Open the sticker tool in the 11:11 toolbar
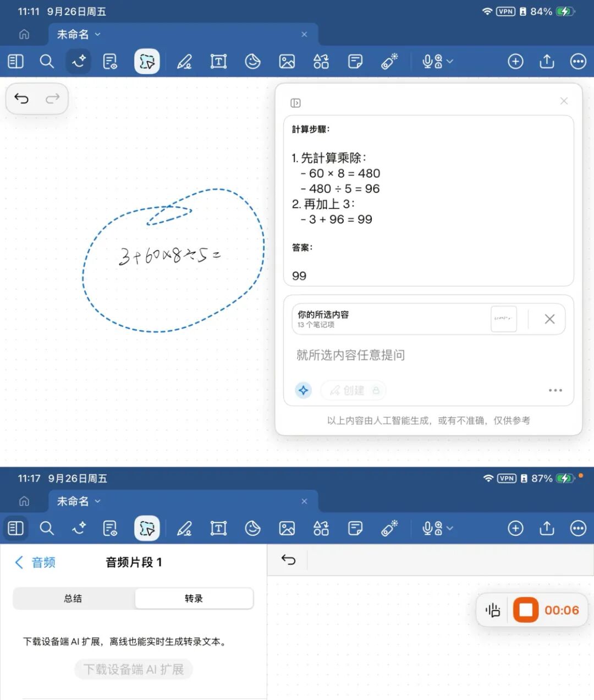Viewport: 594px width, 700px height. (252, 61)
